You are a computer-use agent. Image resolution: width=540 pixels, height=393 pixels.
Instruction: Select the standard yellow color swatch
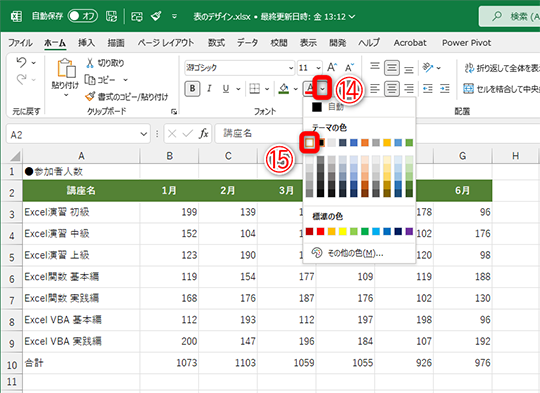pos(343,231)
